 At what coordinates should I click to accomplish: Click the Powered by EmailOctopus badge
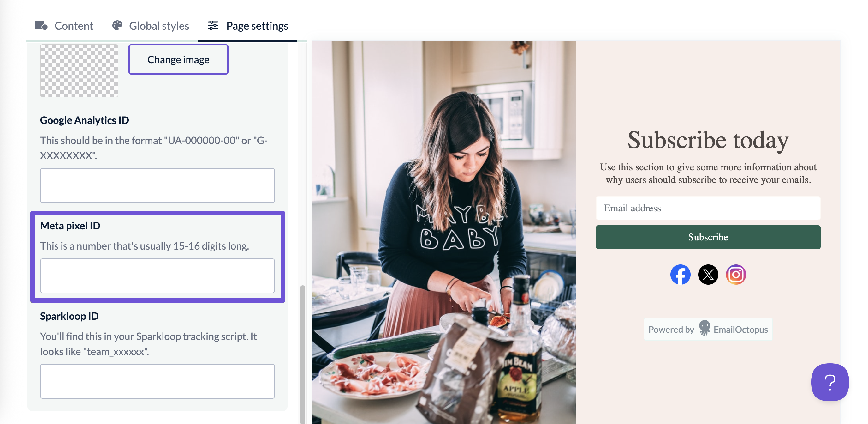point(708,329)
